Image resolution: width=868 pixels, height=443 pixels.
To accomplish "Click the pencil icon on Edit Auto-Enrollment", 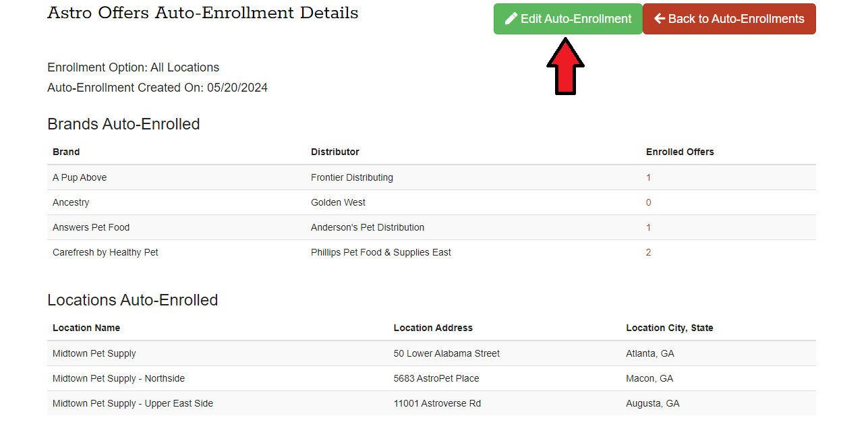I will point(511,19).
